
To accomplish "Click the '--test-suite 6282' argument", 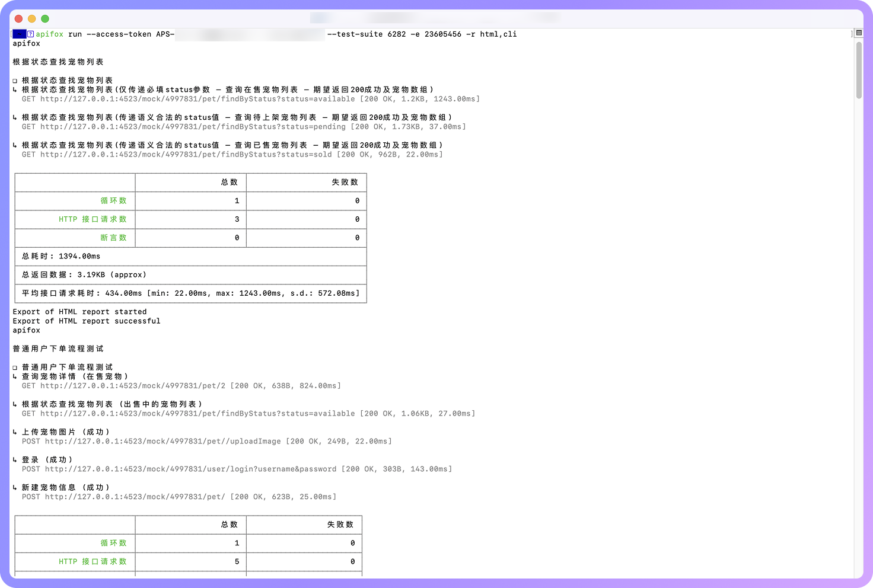I will point(367,34).
